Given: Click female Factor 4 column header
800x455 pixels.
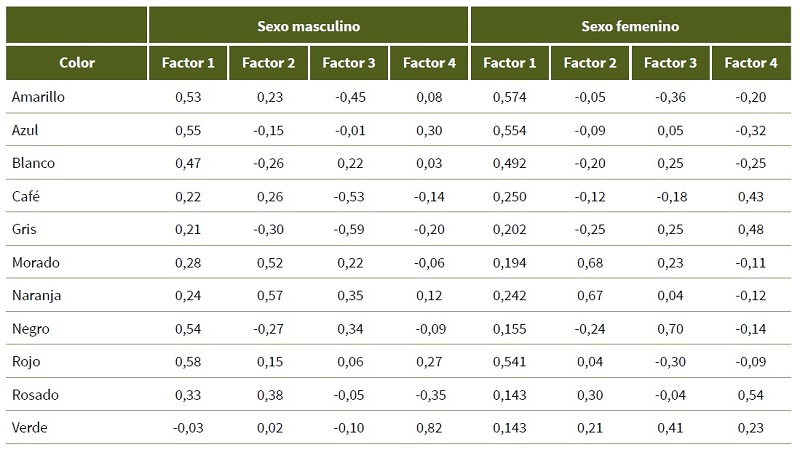Looking at the screenshot, I should (x=751, y=63).
